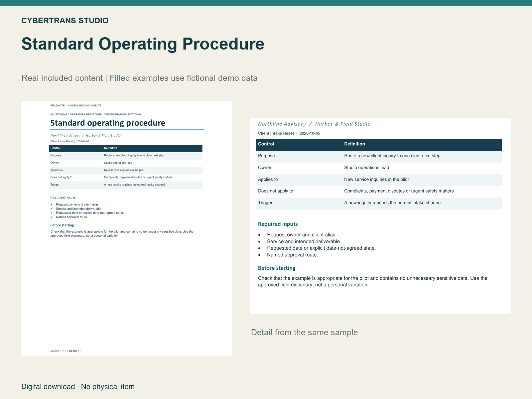Click 'Digital download · No physical item' footer text
Image resolution: width=532 pixels, height=399 pixels.
(78, 387)
